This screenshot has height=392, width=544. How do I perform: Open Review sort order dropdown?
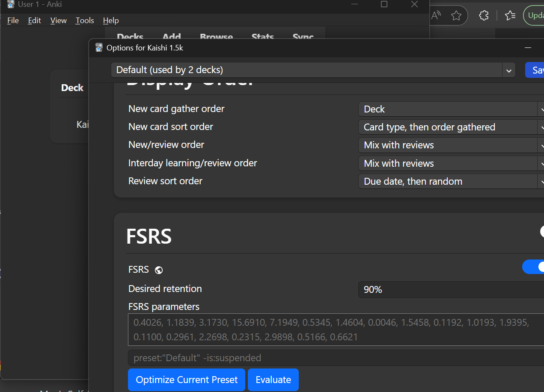451,181
